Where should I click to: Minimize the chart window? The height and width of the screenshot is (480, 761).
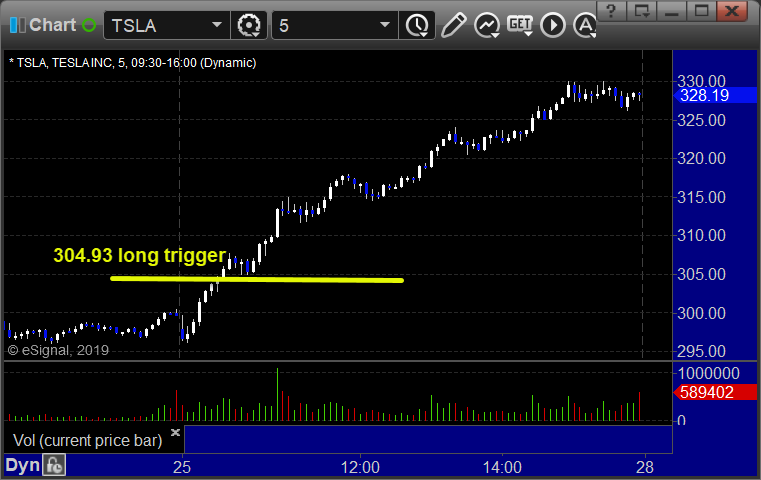coord(672,11)
